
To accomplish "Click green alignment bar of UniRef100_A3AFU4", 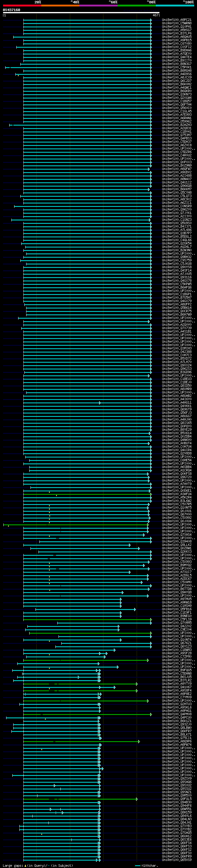I will click(x=87, y=494).
